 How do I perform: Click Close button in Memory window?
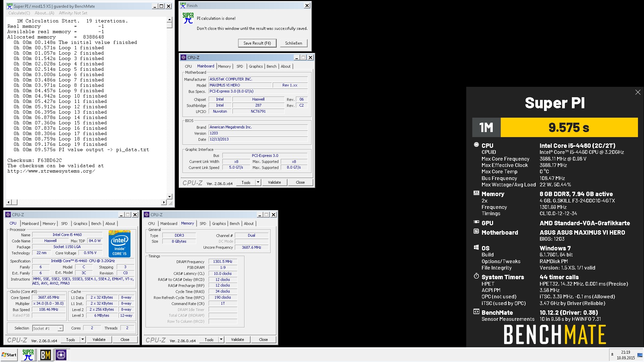[263, 340]
